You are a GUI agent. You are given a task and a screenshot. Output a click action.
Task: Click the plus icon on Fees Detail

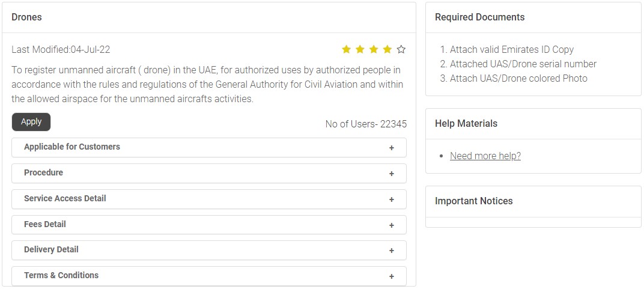(x=392, y=225)
